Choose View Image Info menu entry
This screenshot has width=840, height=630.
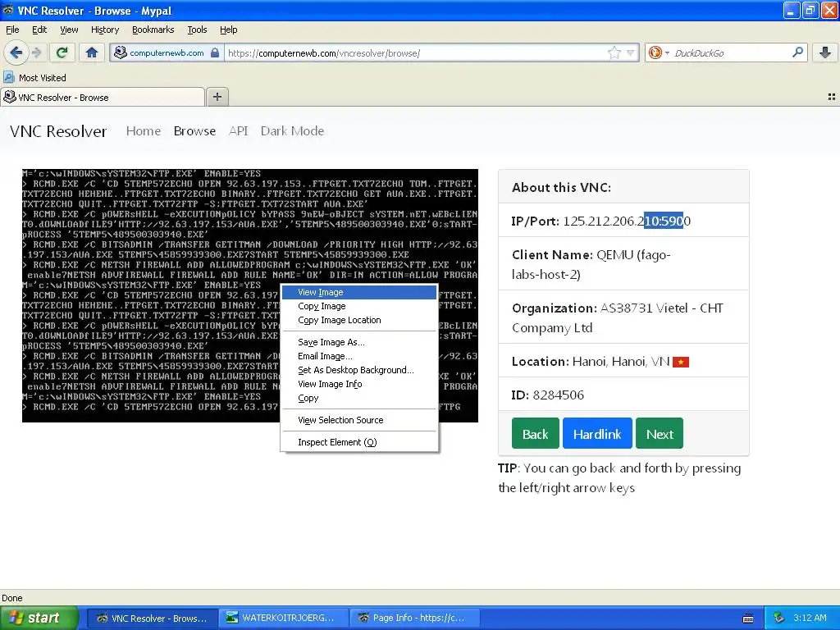(x=359, y=384)
